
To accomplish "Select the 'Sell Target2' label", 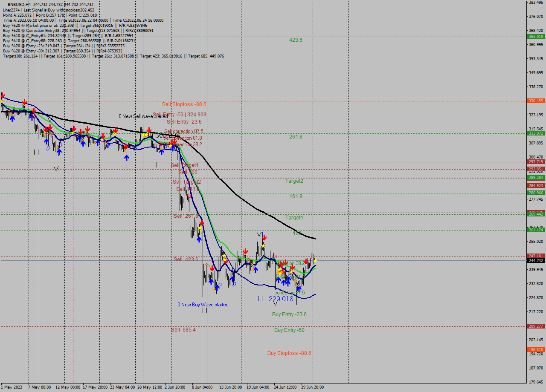I will point(187,182).
